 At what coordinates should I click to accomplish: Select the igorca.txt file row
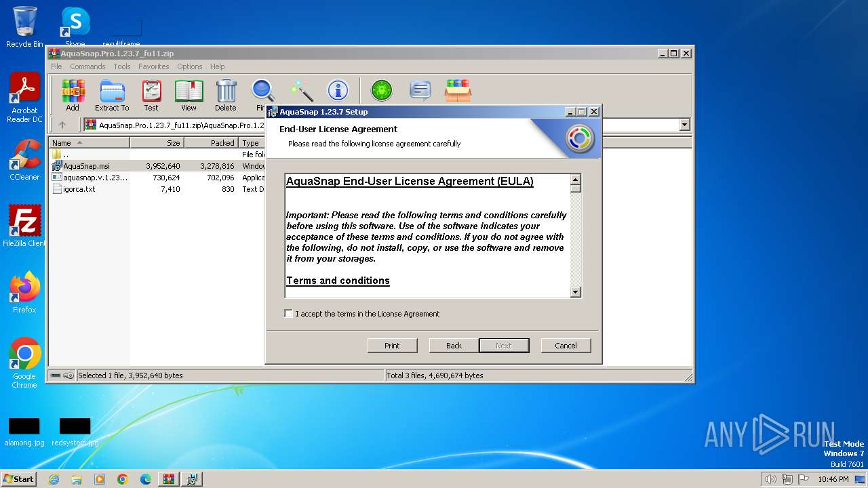157,189
